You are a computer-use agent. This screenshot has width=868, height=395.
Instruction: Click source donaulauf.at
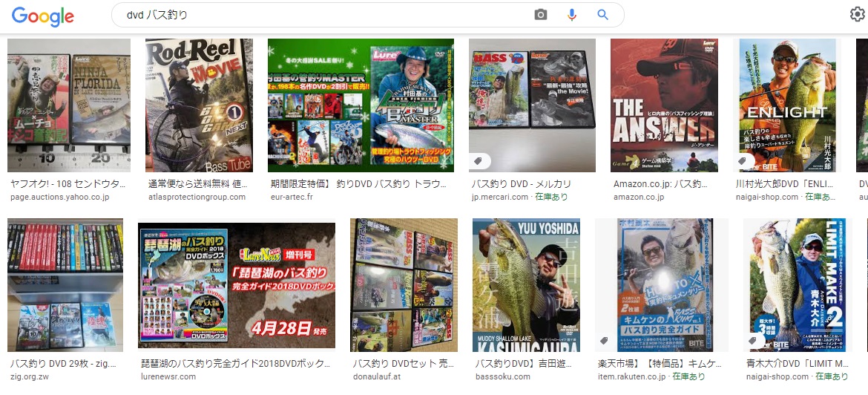(375, 376)
